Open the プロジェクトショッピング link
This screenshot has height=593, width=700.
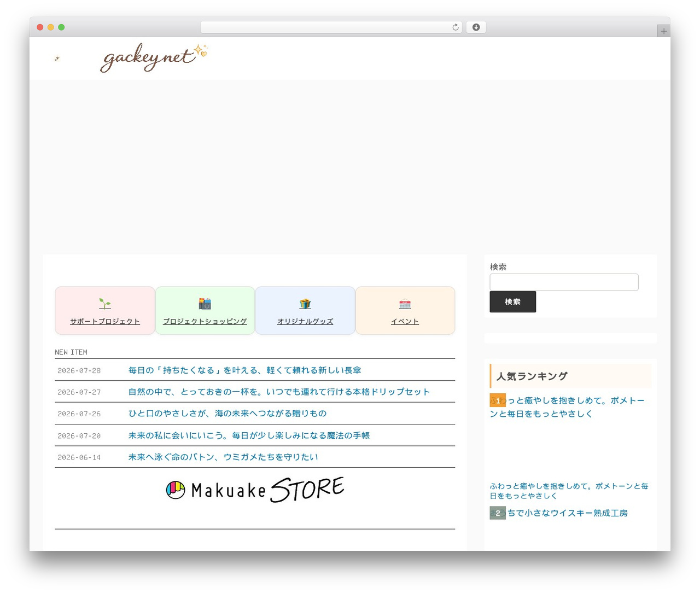pos(205,322)
